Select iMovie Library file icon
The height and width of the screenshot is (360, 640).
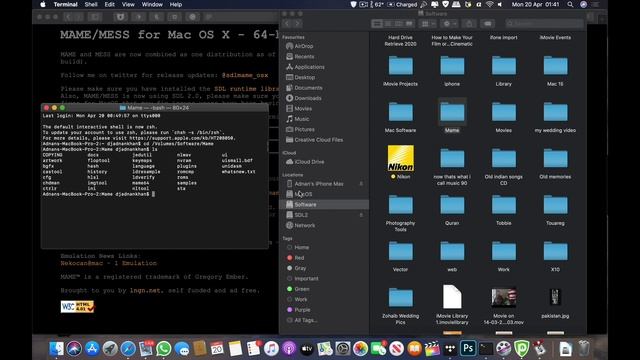tap(452, 297)
